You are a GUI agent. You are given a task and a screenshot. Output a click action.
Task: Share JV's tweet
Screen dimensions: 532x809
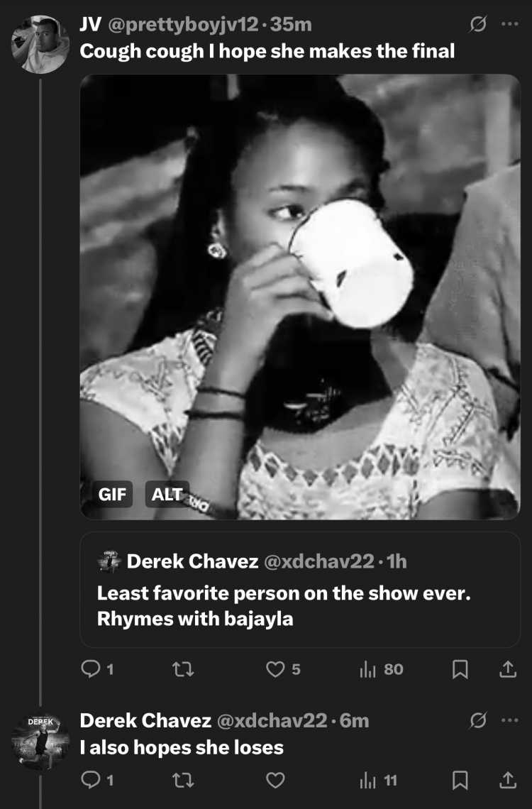508,669
